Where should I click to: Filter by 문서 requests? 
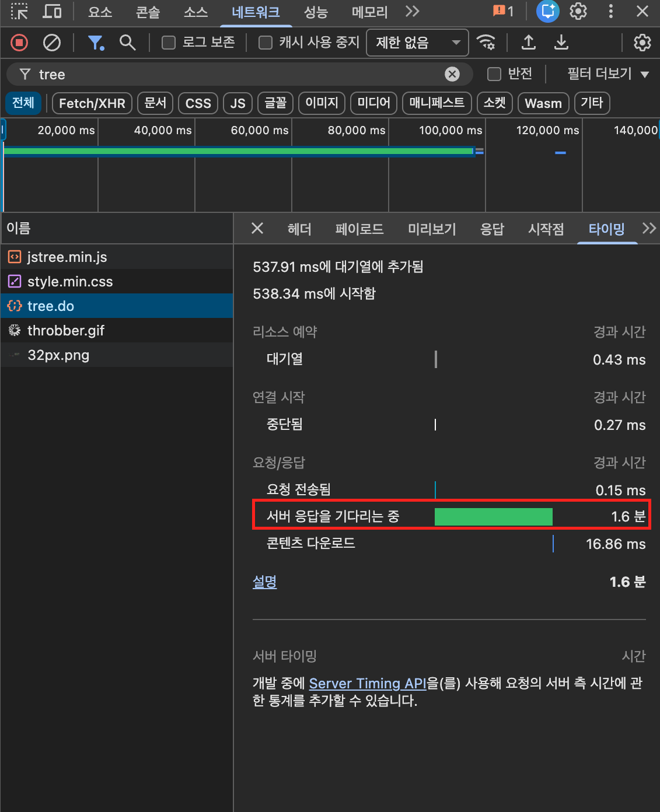pyautogui.click(x=155, y=103)
